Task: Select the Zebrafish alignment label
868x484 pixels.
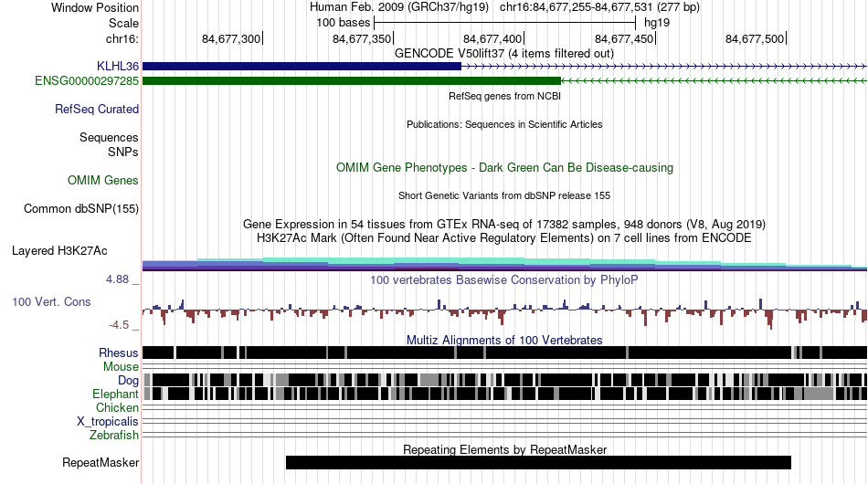Action: pos(113,436)
